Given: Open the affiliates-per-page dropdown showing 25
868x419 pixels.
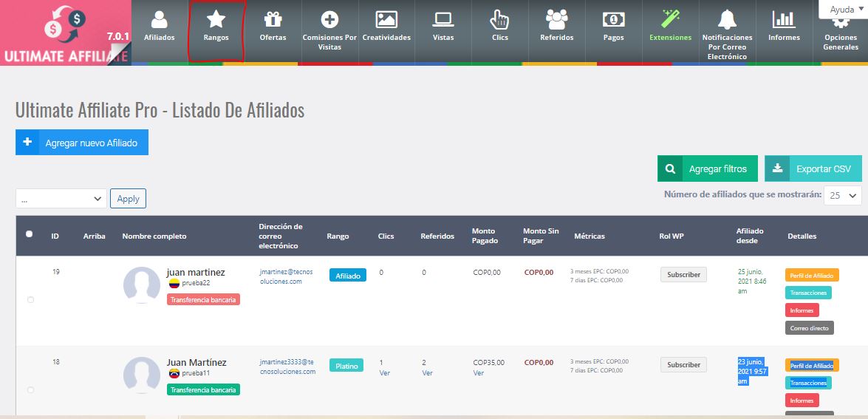Looking at the screenshot, I should [844, 195].
